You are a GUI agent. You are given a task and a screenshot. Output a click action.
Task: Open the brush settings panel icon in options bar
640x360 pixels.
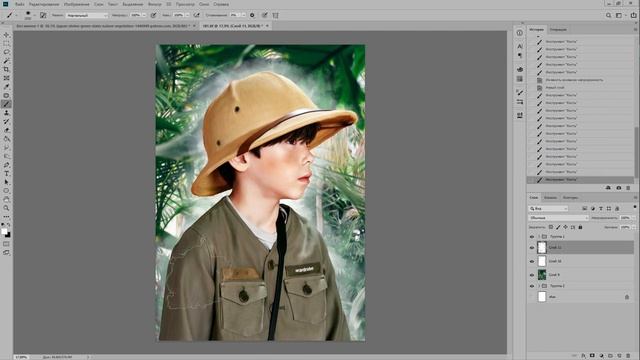(43, 15)
